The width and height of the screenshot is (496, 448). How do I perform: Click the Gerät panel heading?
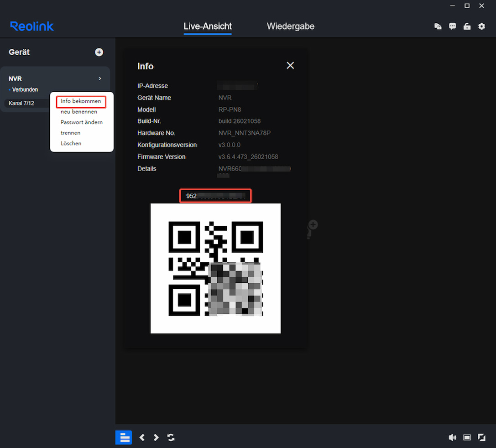pyautogui.click(x=19, y=52)
